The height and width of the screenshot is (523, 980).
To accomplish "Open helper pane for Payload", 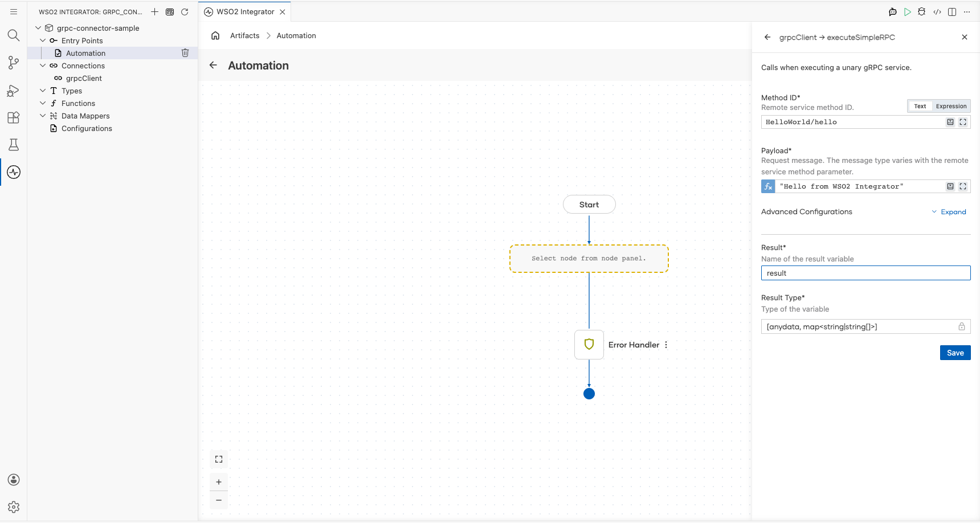I will tap(950, 186).
